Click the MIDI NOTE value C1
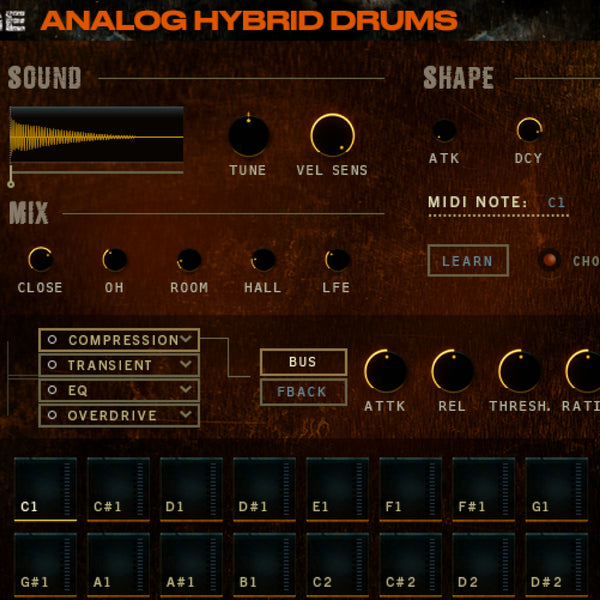The width and height of the screenshot is (600, 600). coord(556,202)
